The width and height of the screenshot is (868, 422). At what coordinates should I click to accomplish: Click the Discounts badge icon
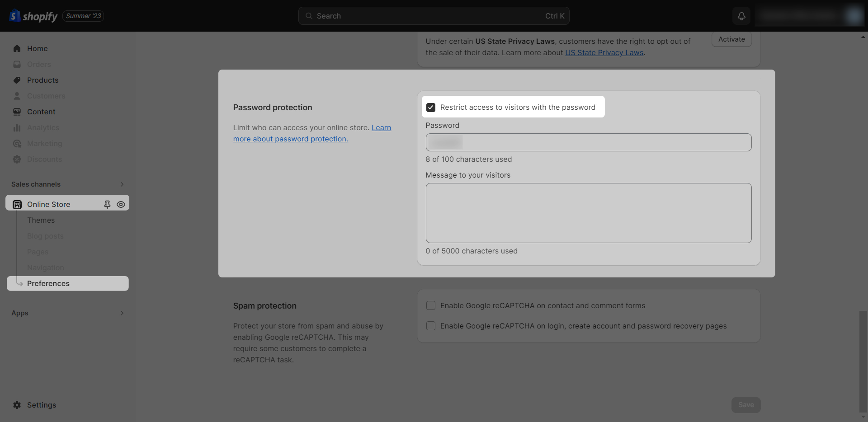pos(17,159)
